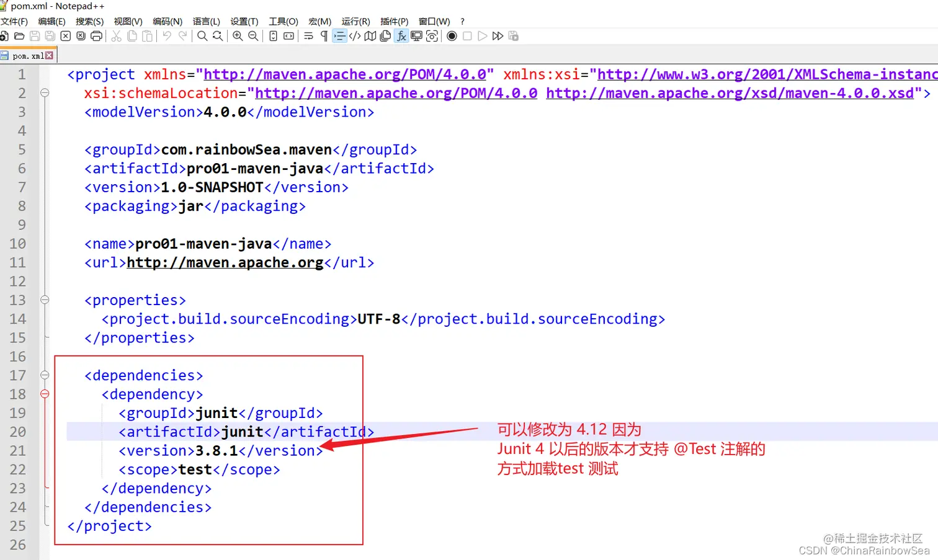
Task: Click the Playback macro play icon
Action: [x=482, y=36]
